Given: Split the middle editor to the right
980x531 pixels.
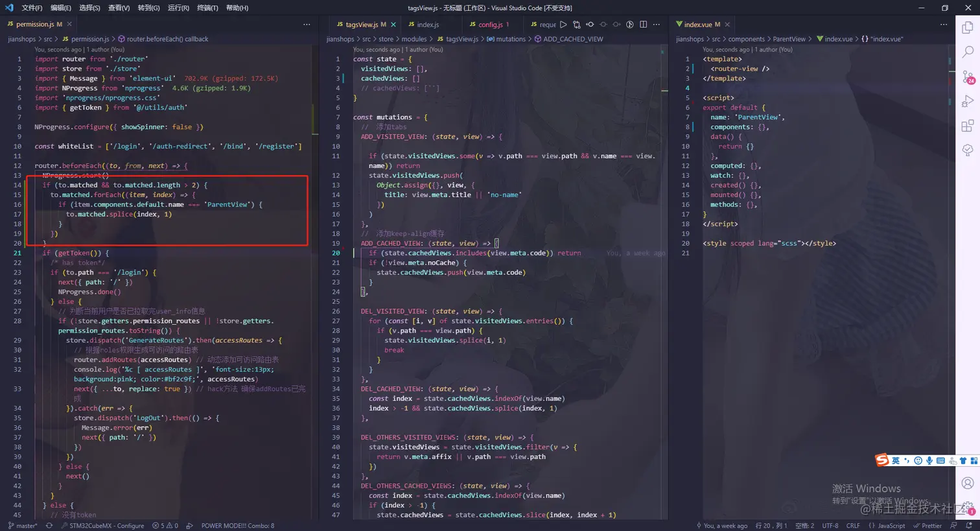Looking at the screenshot, I should (x=643, y=25).
